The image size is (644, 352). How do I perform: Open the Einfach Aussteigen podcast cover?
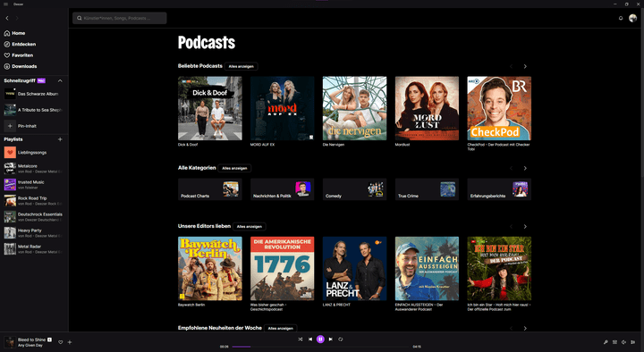pyautogui.click(x=427, y=268)
